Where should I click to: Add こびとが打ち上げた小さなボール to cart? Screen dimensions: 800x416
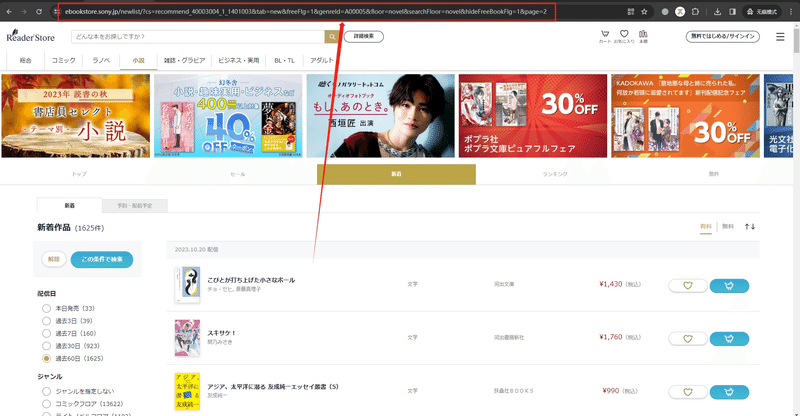[729, 286]
